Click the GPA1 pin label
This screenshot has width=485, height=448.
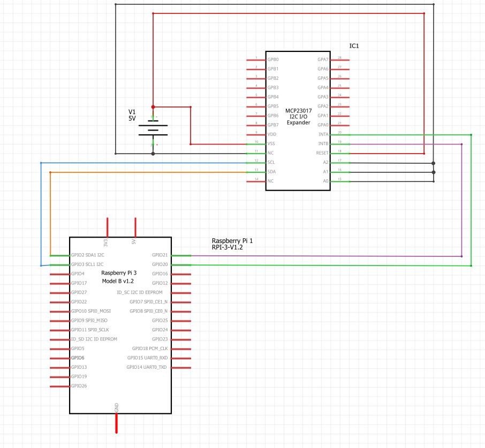pyautogui.click(x=323, y=116)
